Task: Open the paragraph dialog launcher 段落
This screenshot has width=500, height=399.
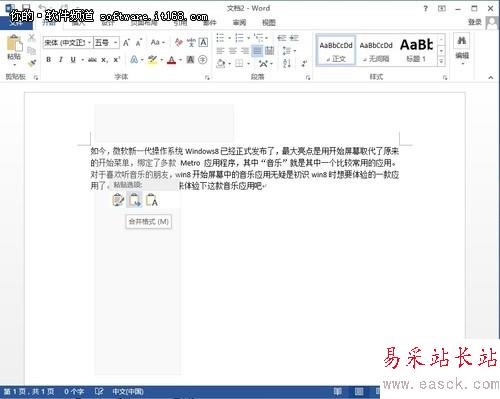Action: click(x=308, y=78)
